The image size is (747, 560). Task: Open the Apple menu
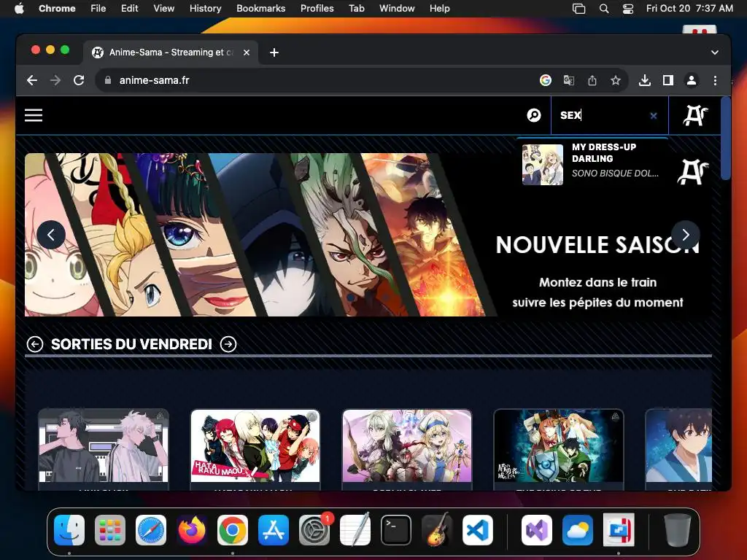tap(19, 8)
